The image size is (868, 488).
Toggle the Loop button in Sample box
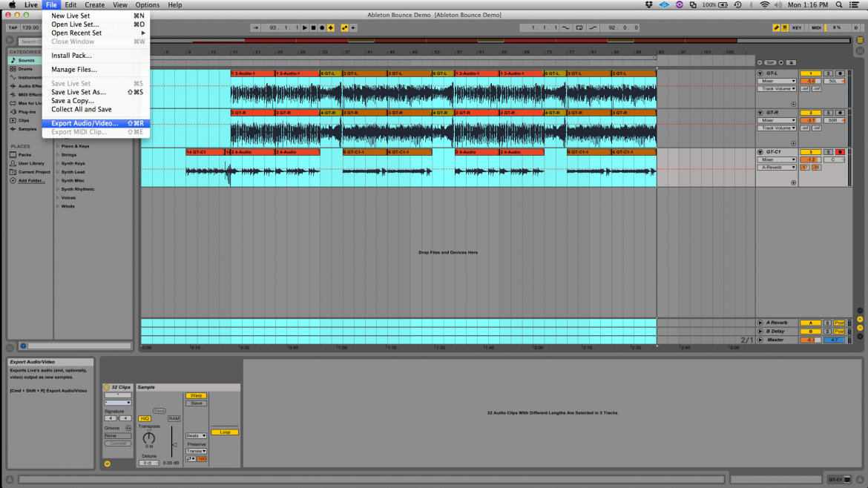click(225, 432)
